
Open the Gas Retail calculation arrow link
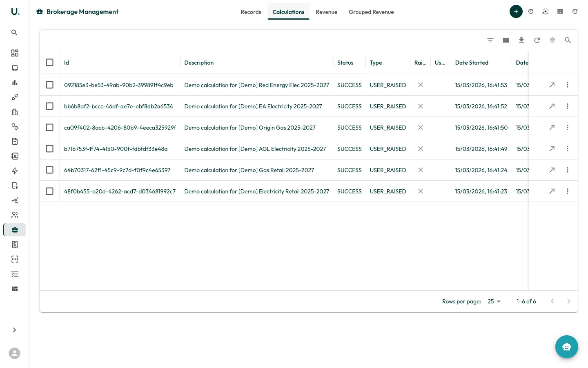pos(552,170)
